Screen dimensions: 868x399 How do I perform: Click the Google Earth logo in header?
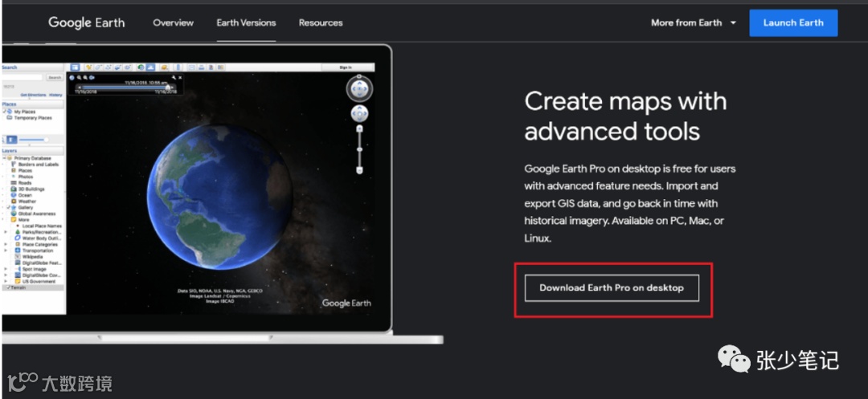click(86, 22)
